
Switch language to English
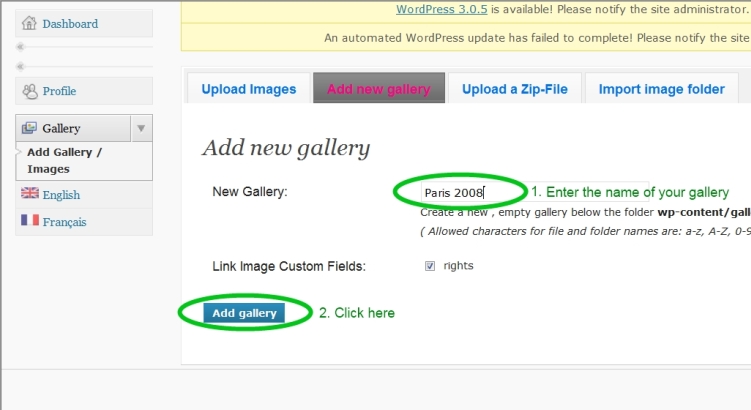click(61, 195)
